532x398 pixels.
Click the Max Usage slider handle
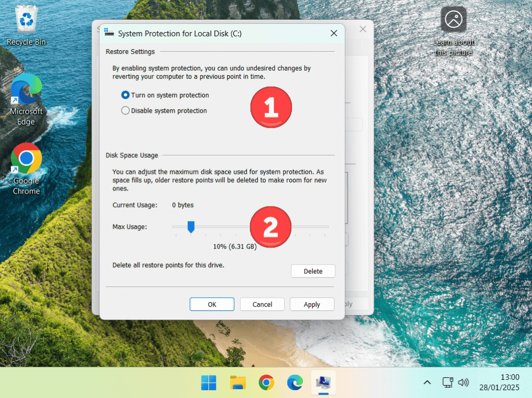191,226
